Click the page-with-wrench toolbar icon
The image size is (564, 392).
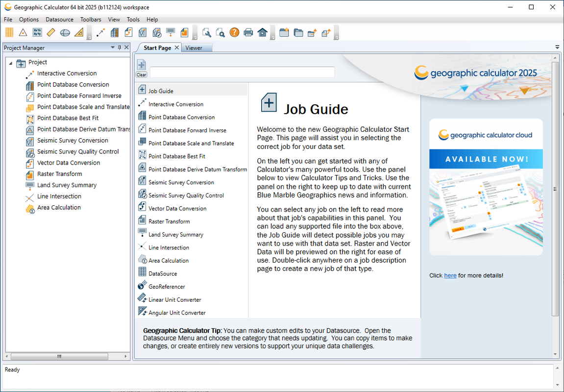pos(206,32)
